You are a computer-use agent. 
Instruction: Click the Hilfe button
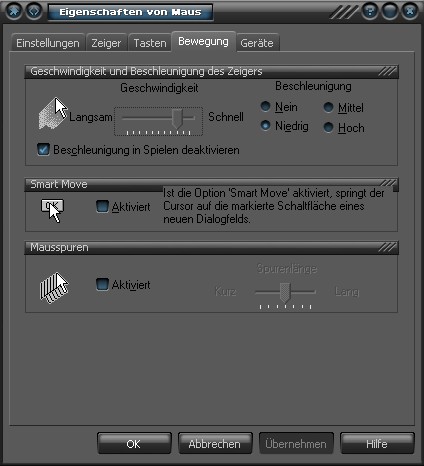pos(377,443)
